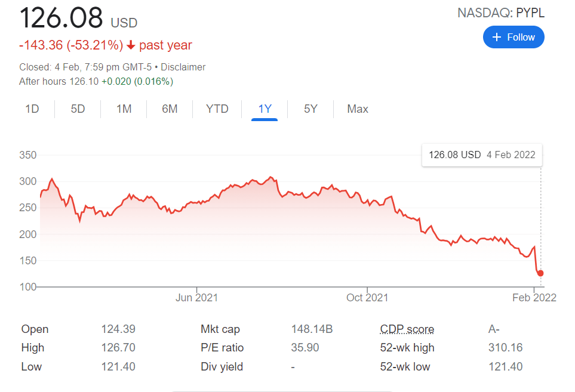Select the 1M chart range
Viewport: 575px width, 392px height.
(124, 109)
